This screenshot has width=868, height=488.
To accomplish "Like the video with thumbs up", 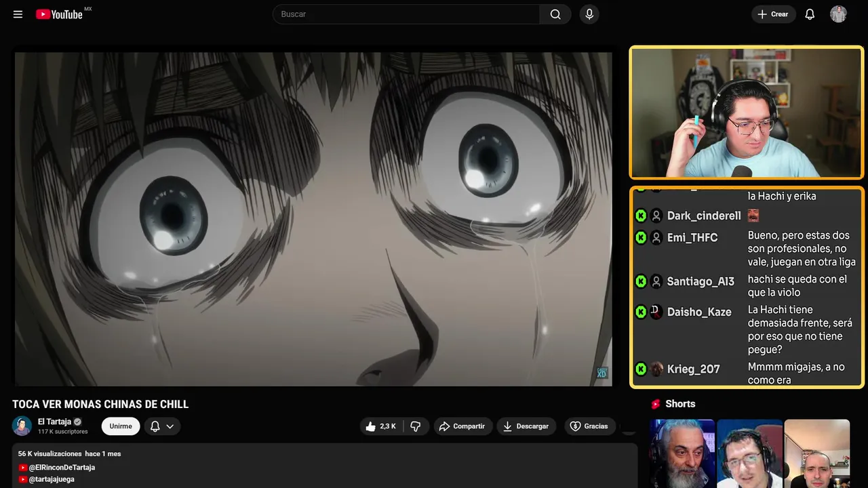I will pos(381,426).
